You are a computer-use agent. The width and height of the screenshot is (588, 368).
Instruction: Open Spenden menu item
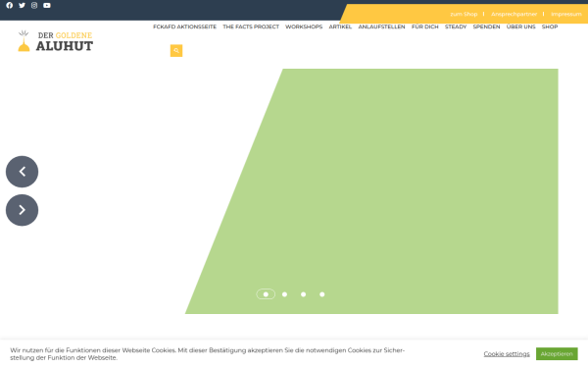point(486,26)
